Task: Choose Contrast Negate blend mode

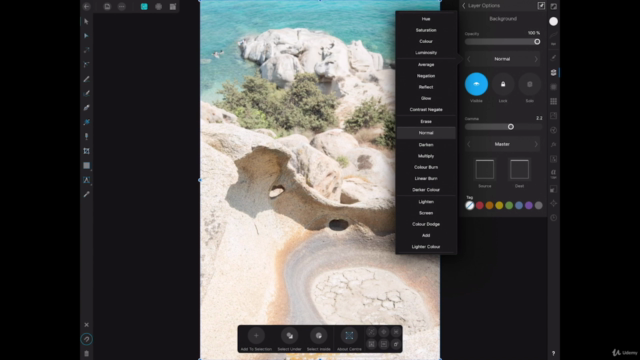Action: click(426, 109)
